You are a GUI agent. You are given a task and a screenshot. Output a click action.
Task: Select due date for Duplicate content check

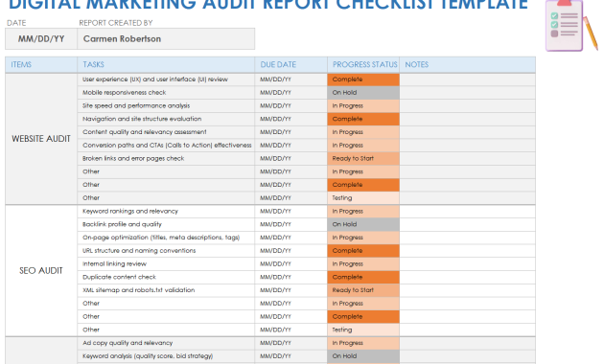(x=291, y=277)
